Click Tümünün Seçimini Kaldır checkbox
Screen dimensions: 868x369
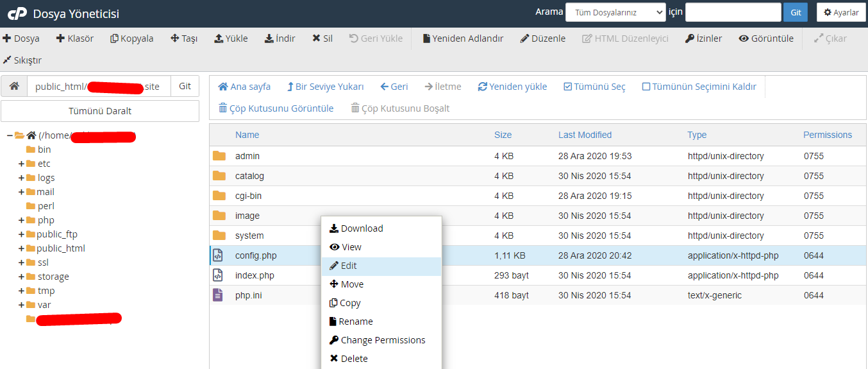click(x=646, y=87)
